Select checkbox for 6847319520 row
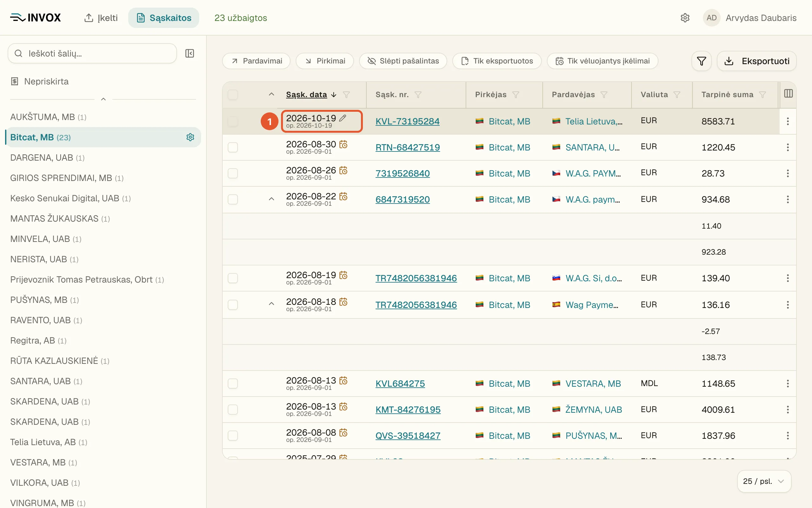This screenshot has width=812, height=508. pyautogui.click(x=233, y=199)
